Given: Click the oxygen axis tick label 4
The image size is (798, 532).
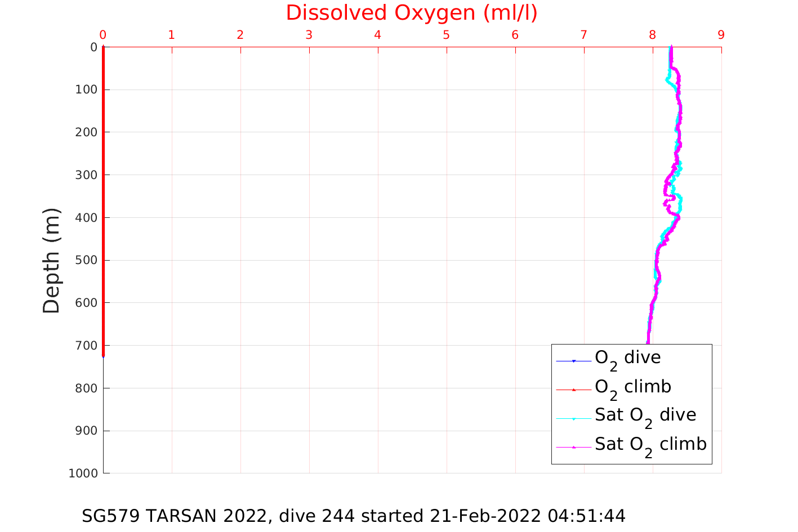Looking at the screenshot, I should tap(378, 35).
